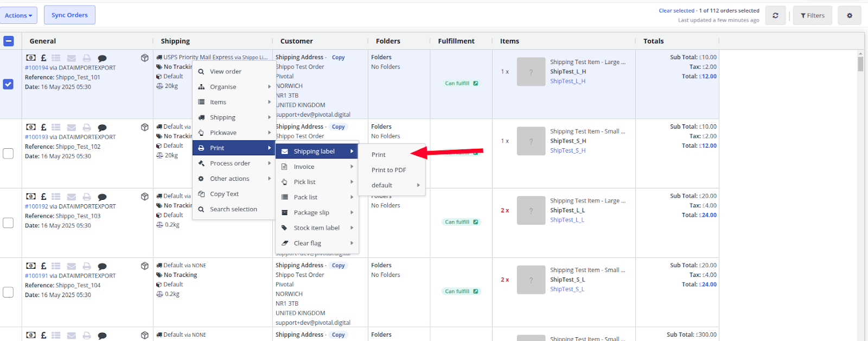Screen dimensions: 868x341
Task: Choose Stock item label in the Print submenu
Action: pos(317,228)
